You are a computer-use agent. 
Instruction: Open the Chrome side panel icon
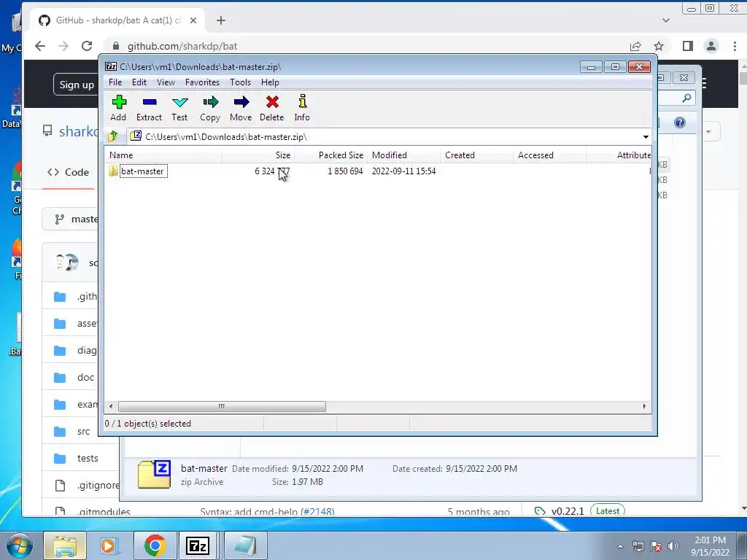[687, 46]
